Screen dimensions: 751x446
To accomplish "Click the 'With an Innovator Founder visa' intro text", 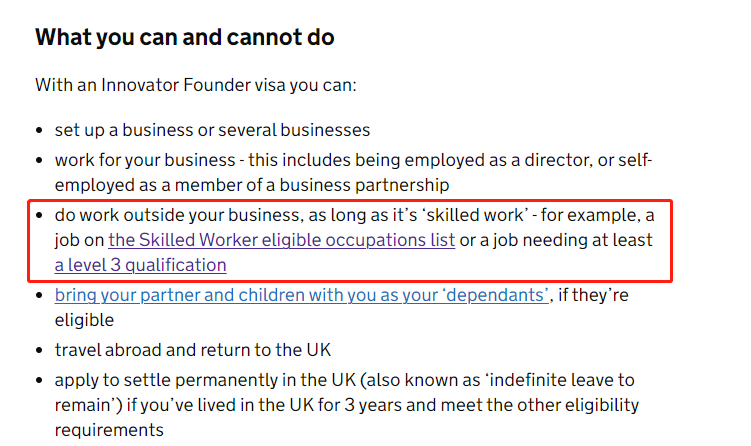I will pyautogui.click(x=196, y=85).
